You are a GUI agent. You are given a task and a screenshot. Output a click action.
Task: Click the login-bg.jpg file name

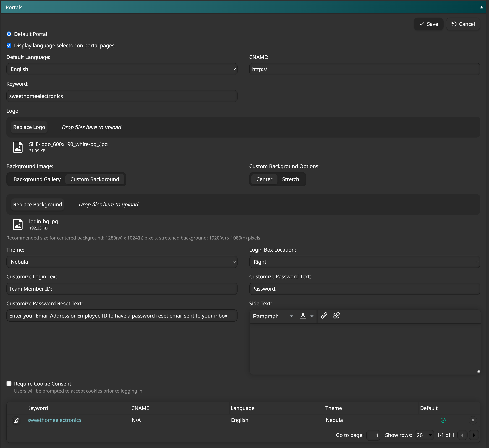coord(43,221)
